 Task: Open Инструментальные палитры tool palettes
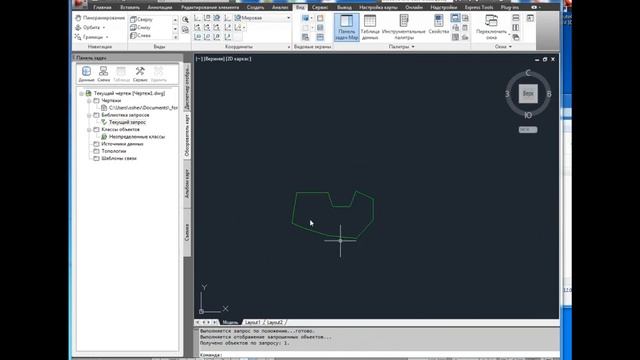404,27
